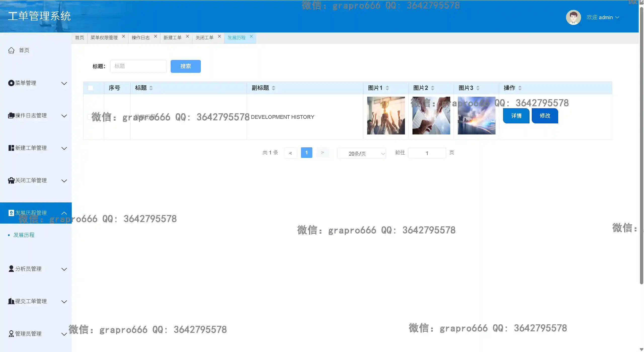
Task: Switch to the 操作日志 tab
Action: tap(140, 38)
